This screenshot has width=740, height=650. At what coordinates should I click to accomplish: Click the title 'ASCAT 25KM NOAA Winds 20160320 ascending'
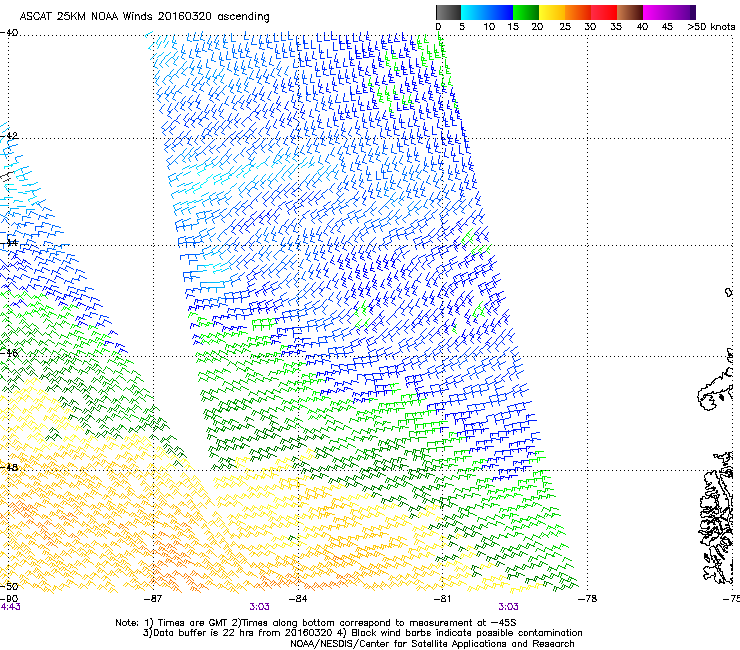pyautogui.click(x=144, y=17)
